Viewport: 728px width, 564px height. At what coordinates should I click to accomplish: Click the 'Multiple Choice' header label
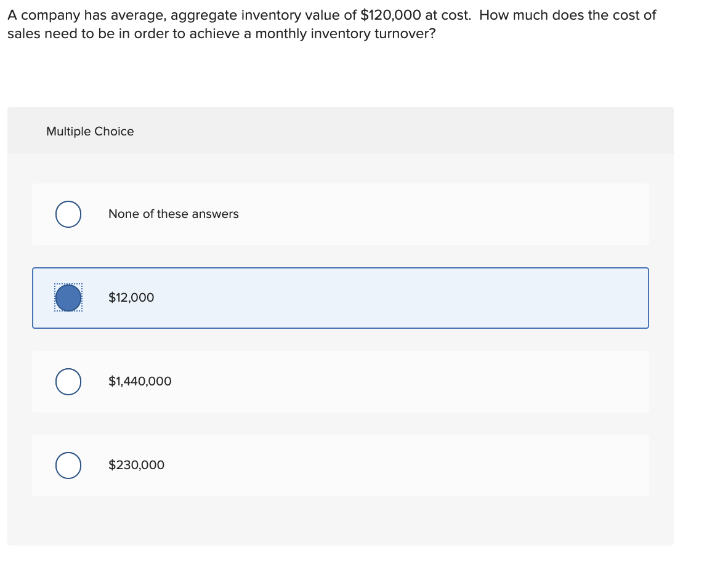[x=90, y=131]
